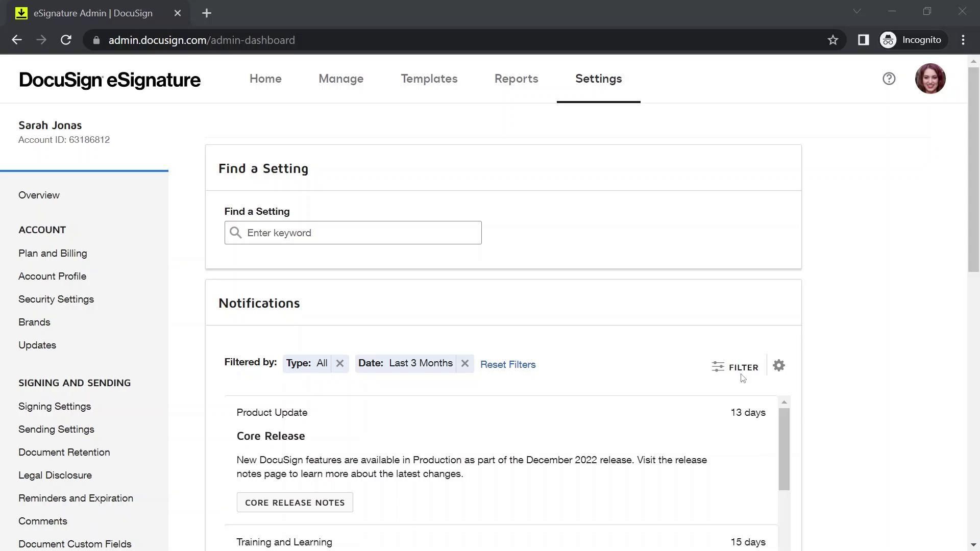The height and width of the screenshot is (551, 980).
Task: Open the user profile avatar menu
Action: coord(930,79)
